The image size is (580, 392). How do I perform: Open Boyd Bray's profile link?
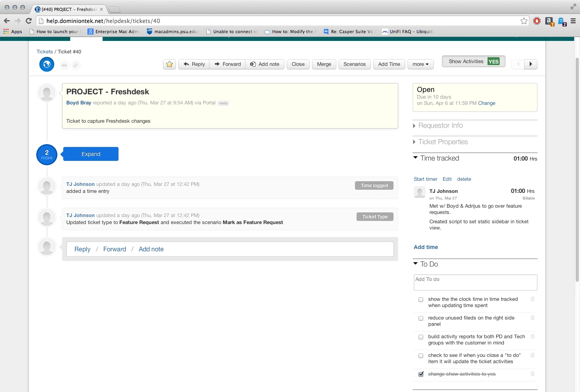pyautogui.click(x=79, y=103)
